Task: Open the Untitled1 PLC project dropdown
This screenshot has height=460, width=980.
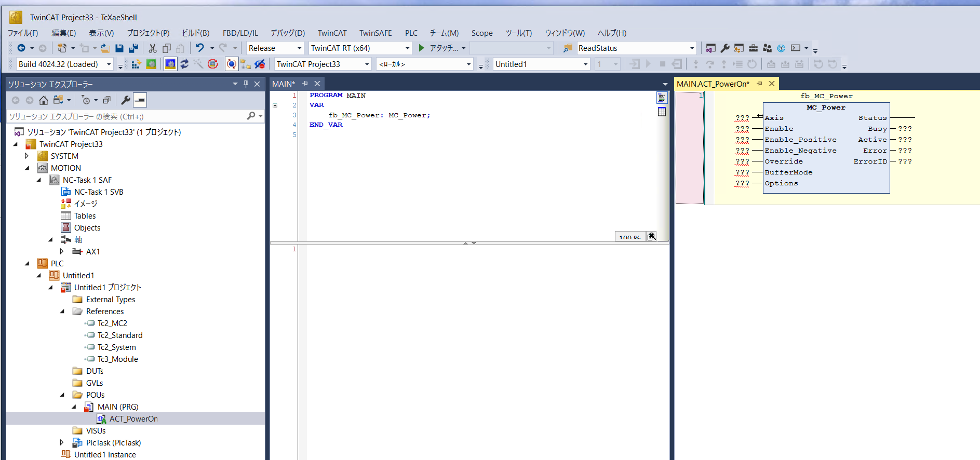Action: click(585, 64)
